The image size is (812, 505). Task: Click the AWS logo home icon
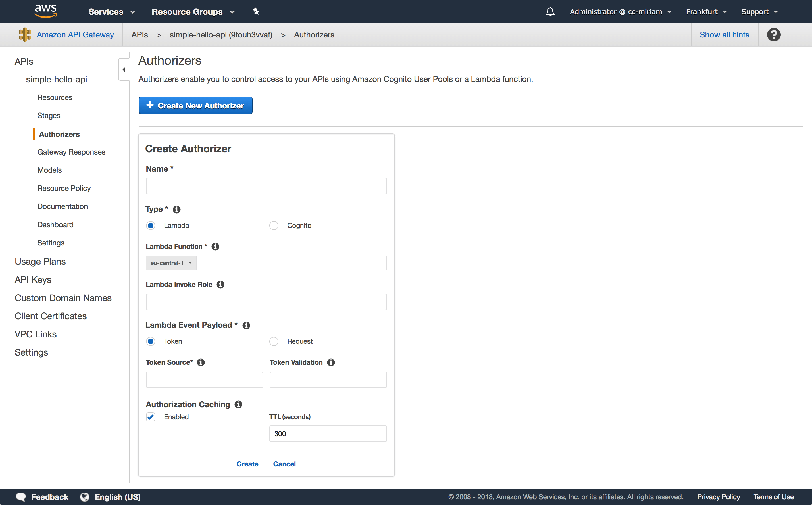pos(46,11)
